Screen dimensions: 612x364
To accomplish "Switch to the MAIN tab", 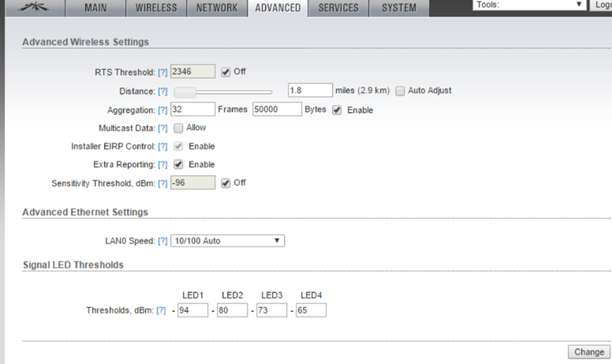I will (x=95, y=8).
